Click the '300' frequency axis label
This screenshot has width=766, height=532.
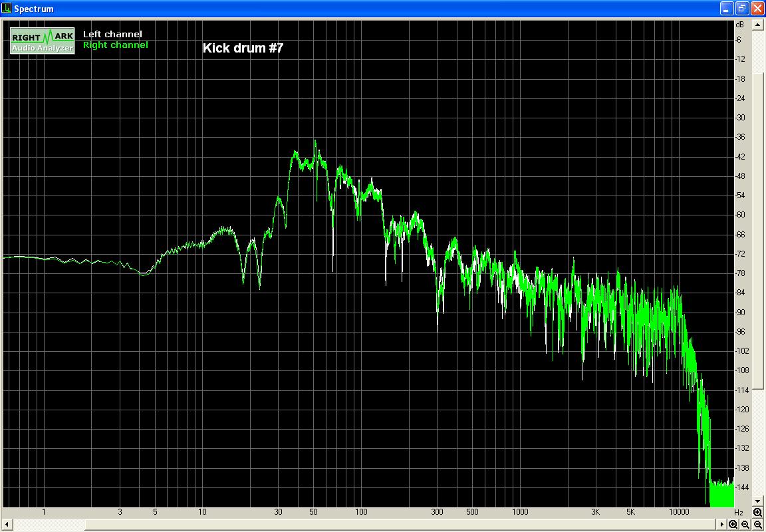pyautogui.click(x=437, y=512)
